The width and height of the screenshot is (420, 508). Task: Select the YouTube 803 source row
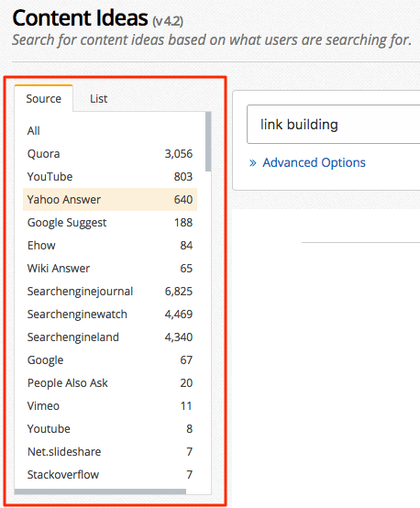[110, 177]
